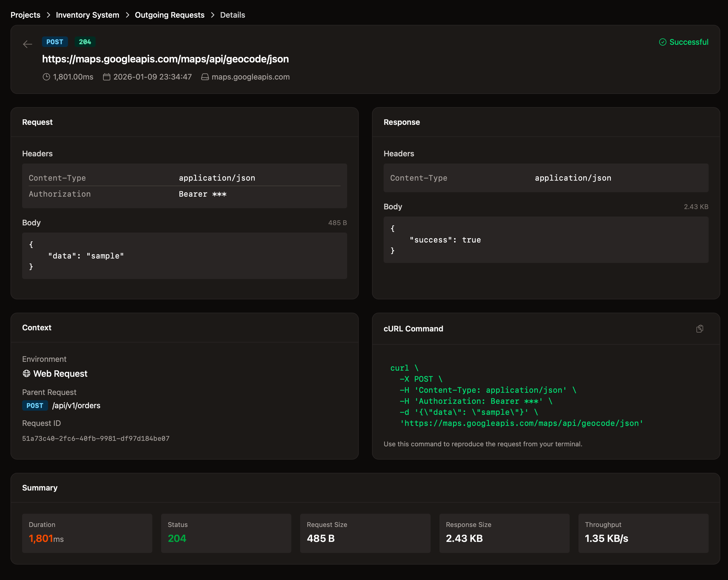Click the POST method badge in the header
The image size is (728, 580).
point(55,42)
